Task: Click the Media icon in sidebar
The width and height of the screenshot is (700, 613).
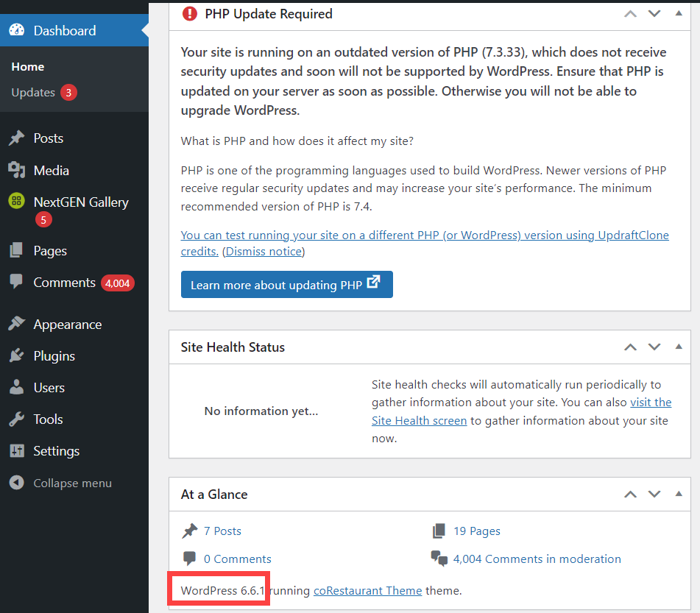Action: coord(16,170)
